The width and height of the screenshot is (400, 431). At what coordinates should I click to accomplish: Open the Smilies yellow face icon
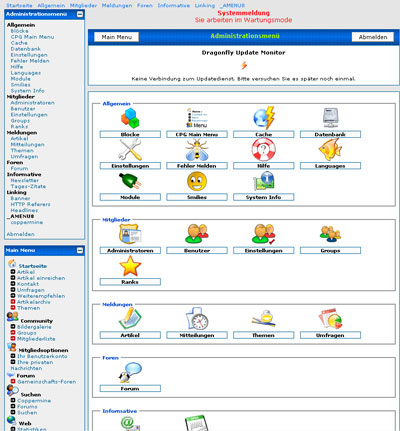click(197, 182)
